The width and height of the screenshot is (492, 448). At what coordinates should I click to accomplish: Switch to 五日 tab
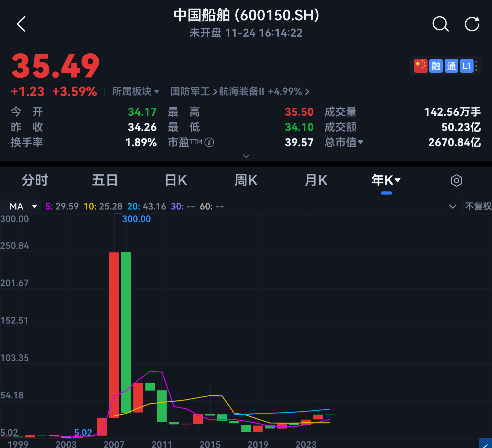point(105,180)
